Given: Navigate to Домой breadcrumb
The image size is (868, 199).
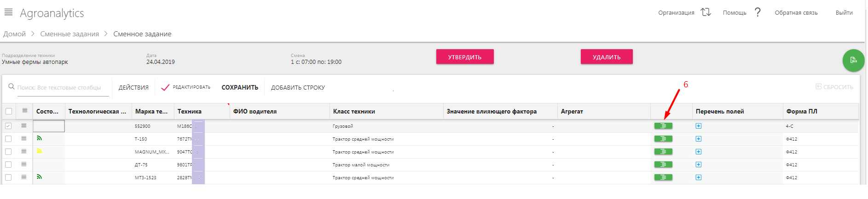Looking at the screenshot, I should (14, 34).
